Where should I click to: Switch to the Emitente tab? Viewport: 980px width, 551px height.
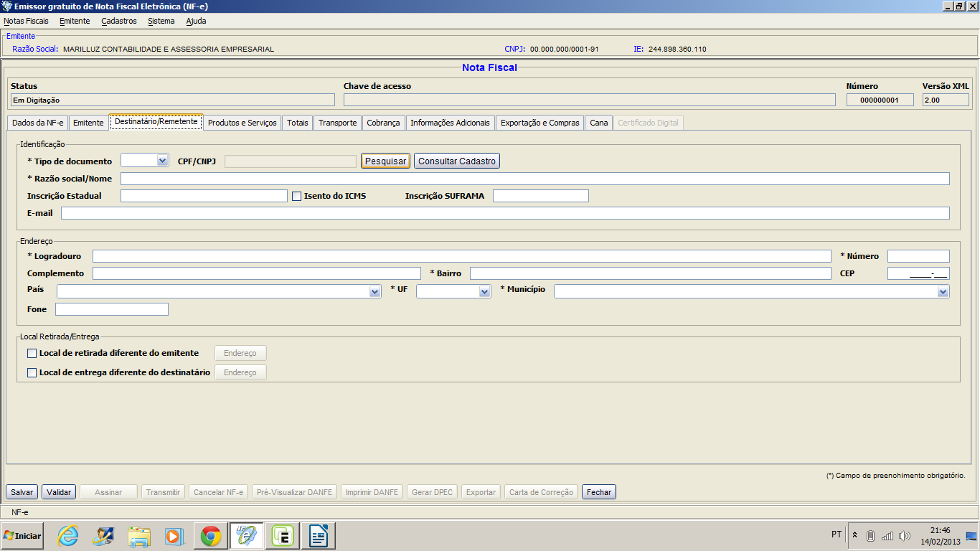click(89, 123)
